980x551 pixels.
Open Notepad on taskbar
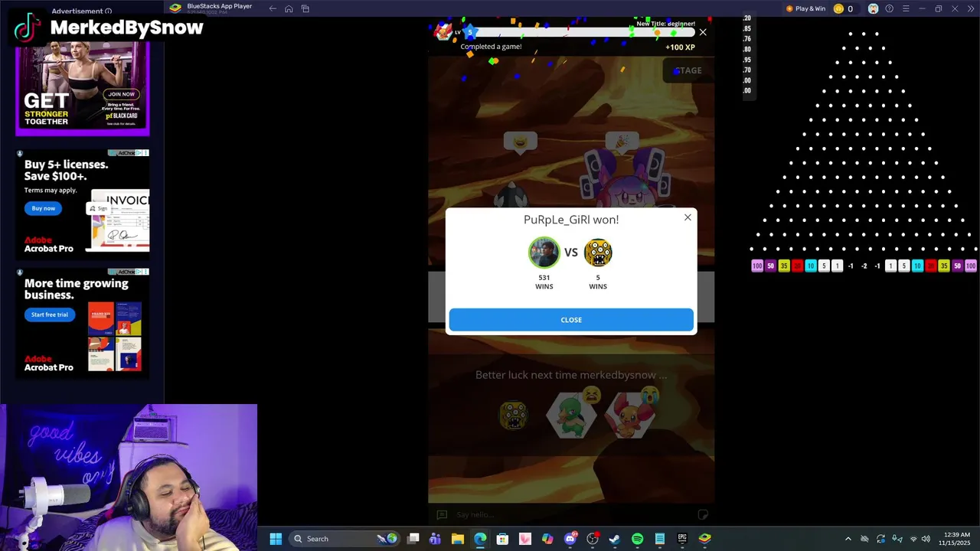(x=660, y=539)
